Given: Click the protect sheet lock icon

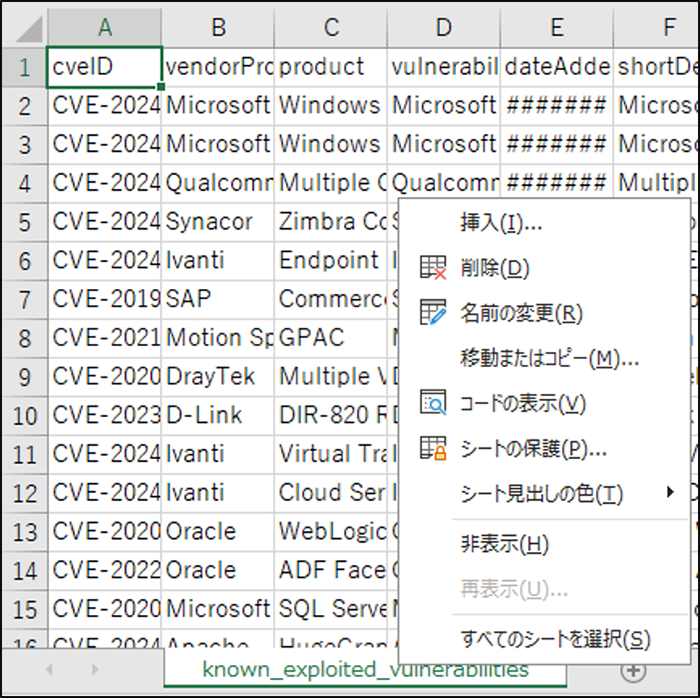Looking at the screenshot, I should point(433,448).
